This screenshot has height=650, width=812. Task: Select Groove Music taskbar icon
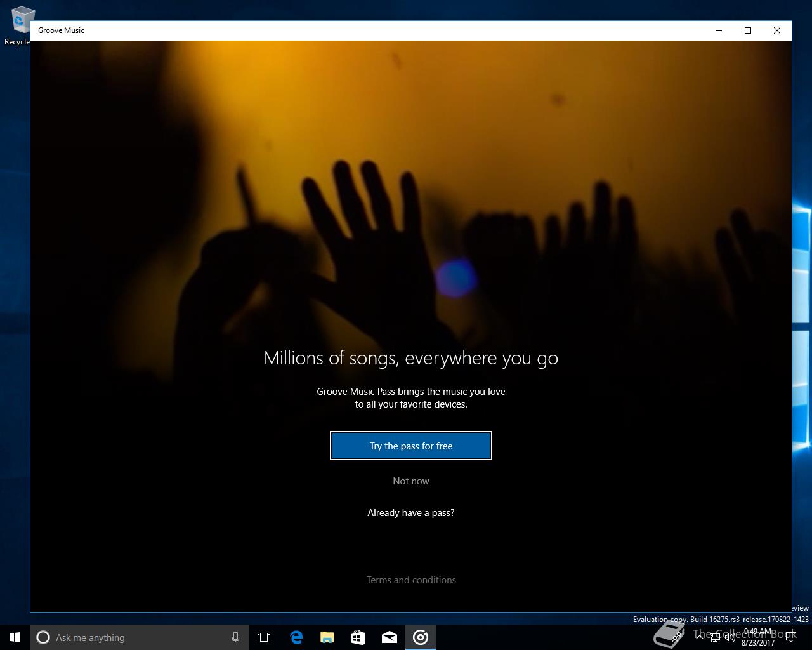tap(421, 637)
